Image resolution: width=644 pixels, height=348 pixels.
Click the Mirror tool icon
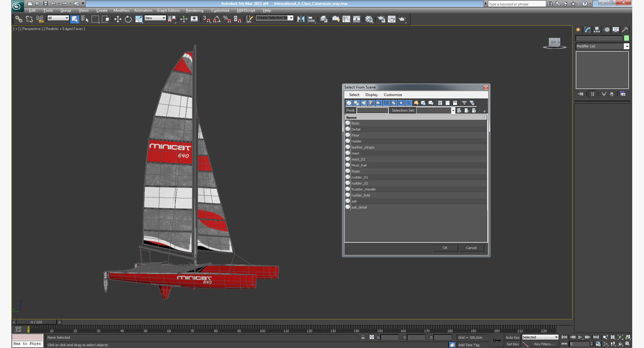(x=301, y=19)
